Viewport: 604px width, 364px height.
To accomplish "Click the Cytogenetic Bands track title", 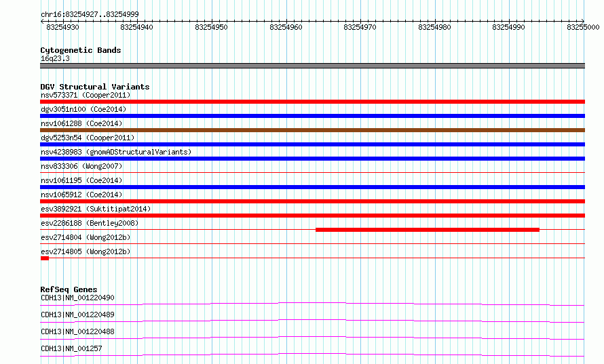I will (81, 50).
